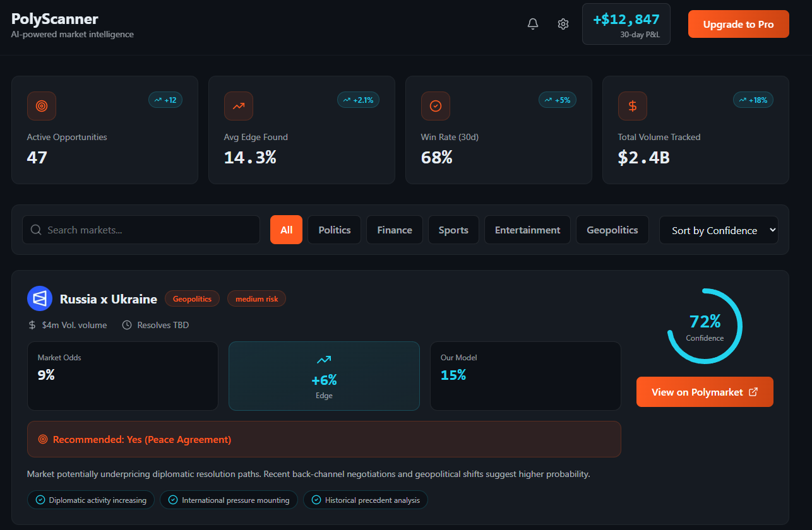
Task: Toggle the International pressure mounting signal chip
Action: pyautogui.click(x=229, y=500)
